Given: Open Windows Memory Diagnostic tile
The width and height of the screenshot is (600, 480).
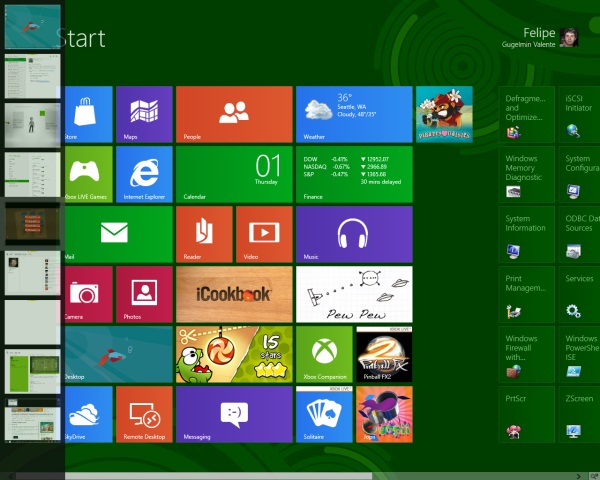Looking at the screenshot, I should point(527,174).
